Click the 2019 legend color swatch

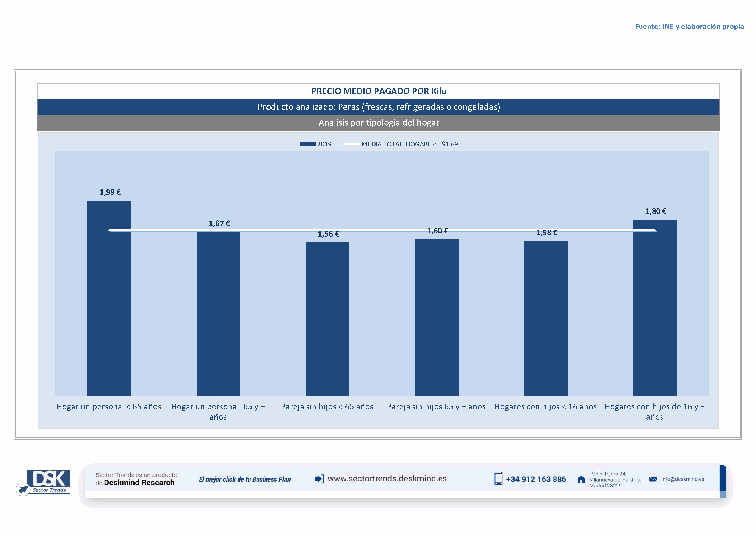tap(307, 144)
